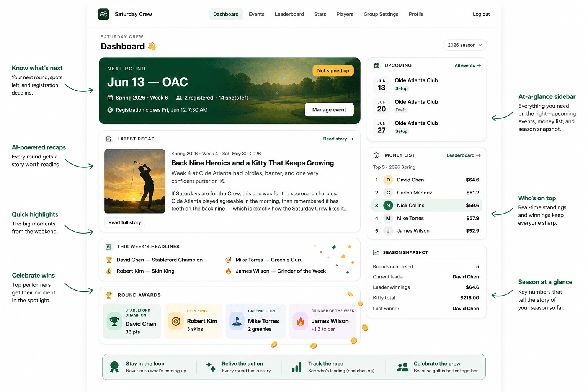Click the Kitty total $218.00 value
588x392 pixels.
pos(470,298)
